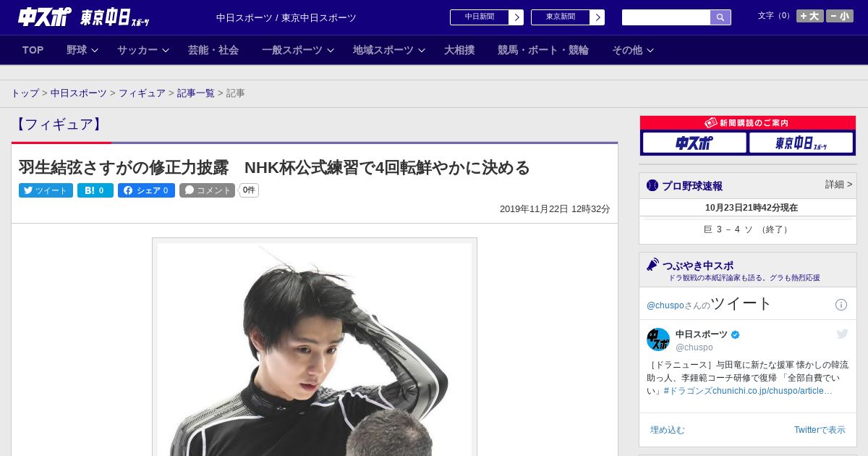
Task: Click the 【フィギュア】 section heading
Action: pyautogui.click(x=59, y=124)
